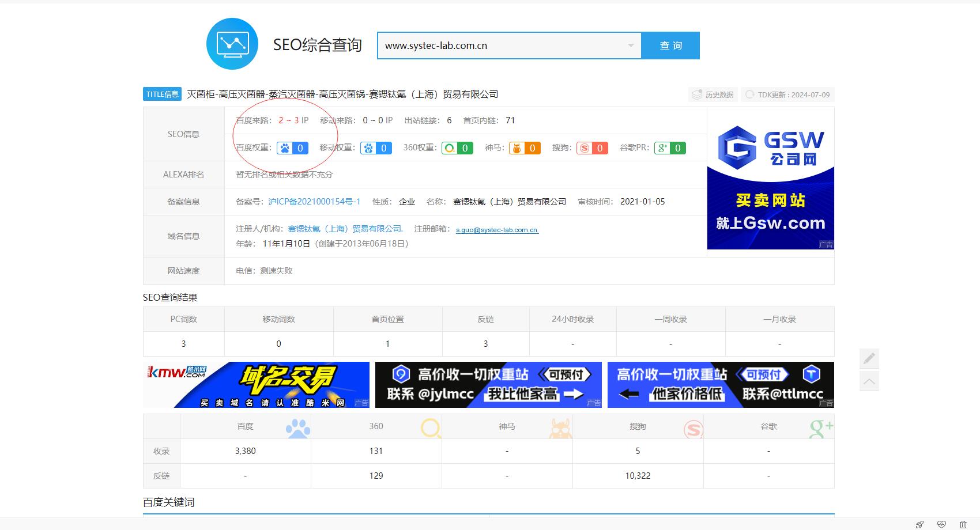Image resolution: width=980 pixels, height=530 pixels.
Task: Click the trash icon in bottom bar
Action: point(963,524)
